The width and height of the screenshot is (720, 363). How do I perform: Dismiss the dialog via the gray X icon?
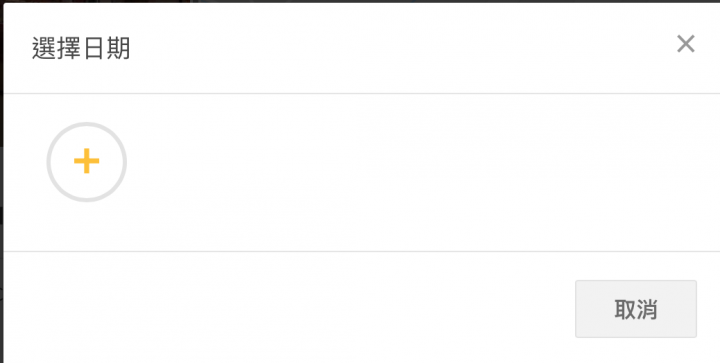686,44
